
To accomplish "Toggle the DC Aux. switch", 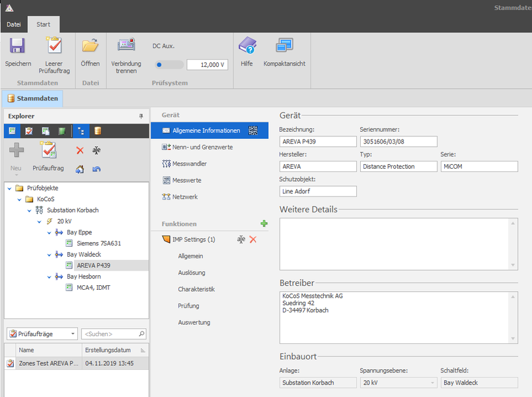I will 169,65.
